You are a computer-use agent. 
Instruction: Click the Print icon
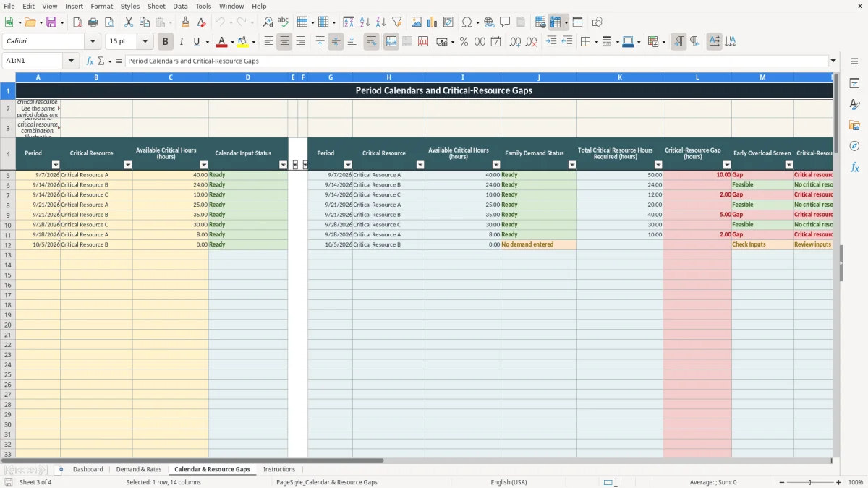[93, 22]
